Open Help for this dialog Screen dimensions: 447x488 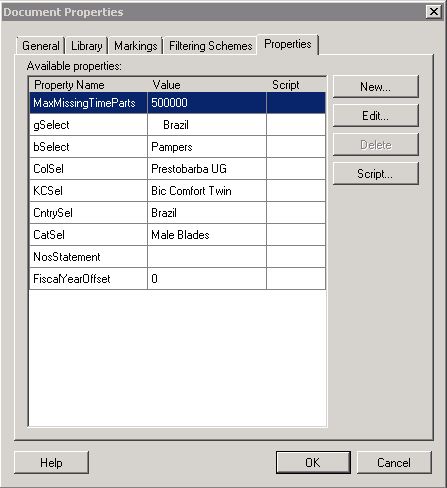coord(51,462)
